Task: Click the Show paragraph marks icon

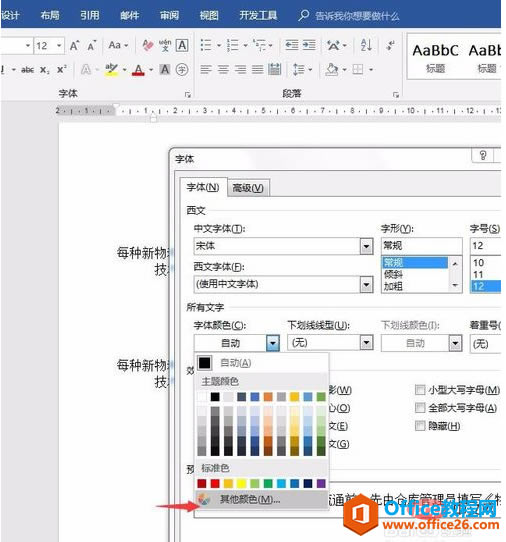Action: coord(391,45)
